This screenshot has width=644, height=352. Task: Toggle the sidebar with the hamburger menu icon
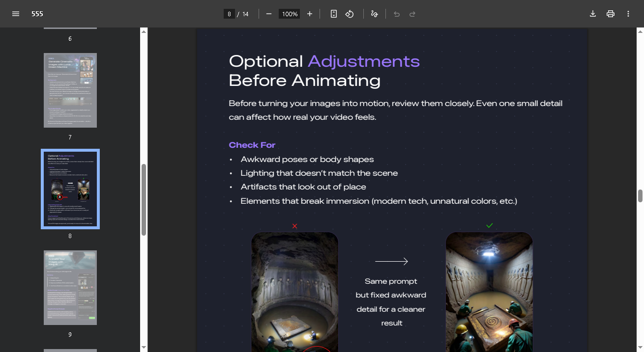(x=16, y=14)
